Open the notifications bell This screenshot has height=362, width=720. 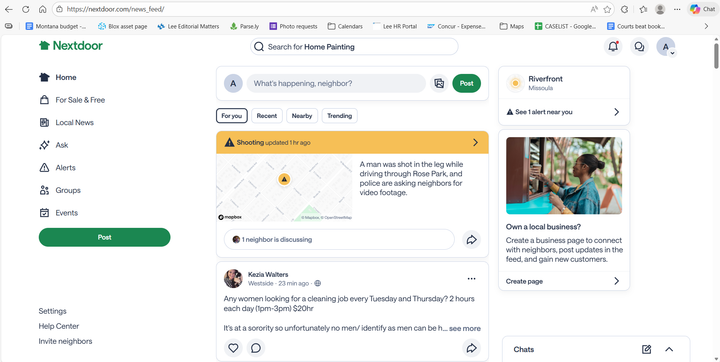(x=613, y=46)
